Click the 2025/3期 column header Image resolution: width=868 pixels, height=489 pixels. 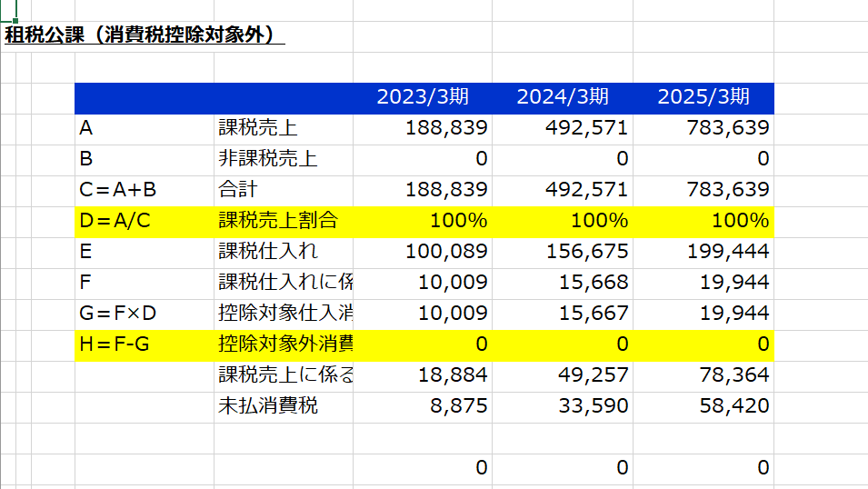point(703,97)
